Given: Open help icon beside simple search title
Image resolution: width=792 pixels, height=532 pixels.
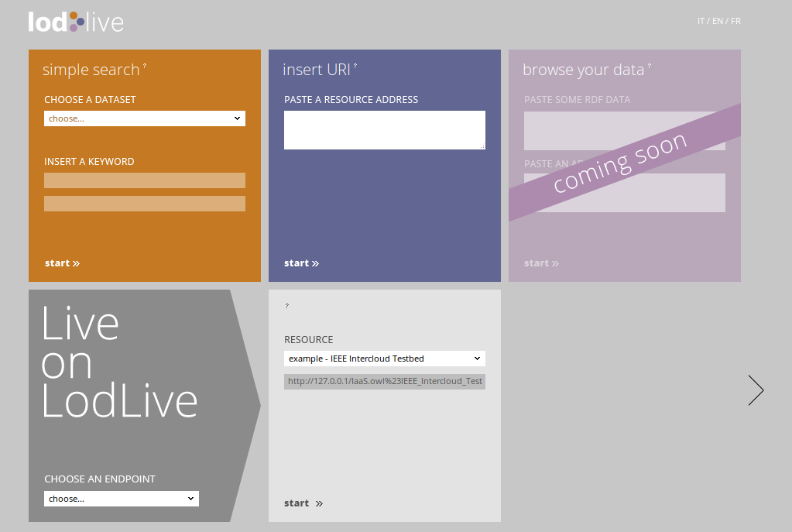Looking at the screenshot, I should pos(145,66).
